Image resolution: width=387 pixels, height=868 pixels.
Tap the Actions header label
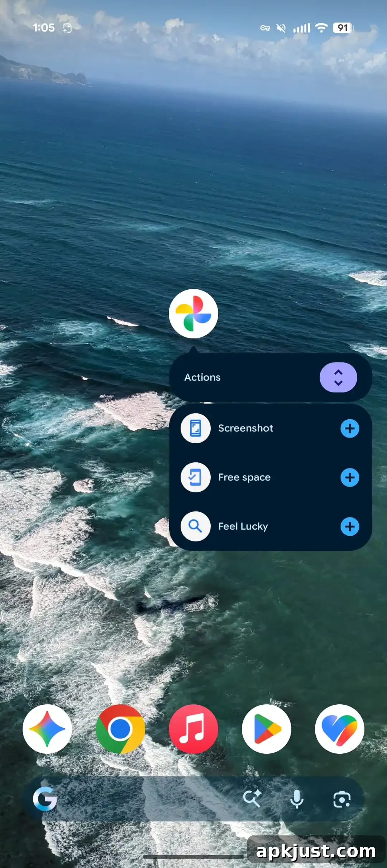(x=202, y=377)
